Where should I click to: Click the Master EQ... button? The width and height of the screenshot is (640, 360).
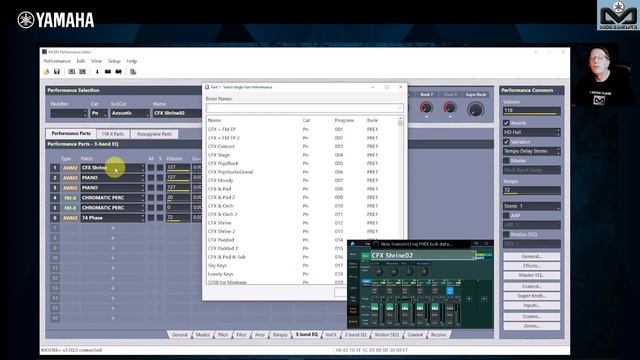click(x=531, y=276)
